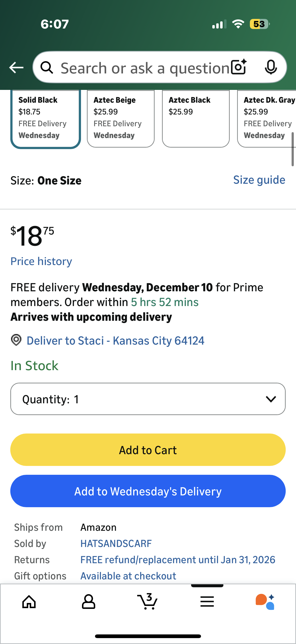This screenshot has height=644, width=296.
Task: Select the Solid Black color option
Action: point(45,118)
